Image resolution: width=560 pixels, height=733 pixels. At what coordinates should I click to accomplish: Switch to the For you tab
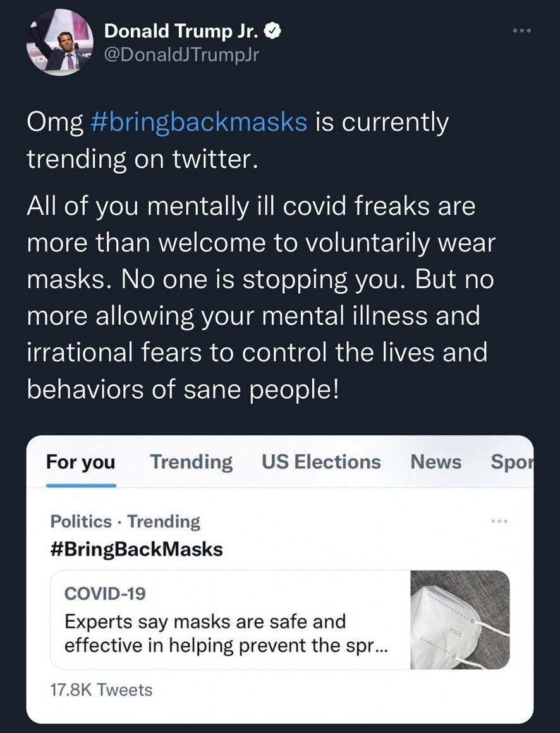click(80, 462)
